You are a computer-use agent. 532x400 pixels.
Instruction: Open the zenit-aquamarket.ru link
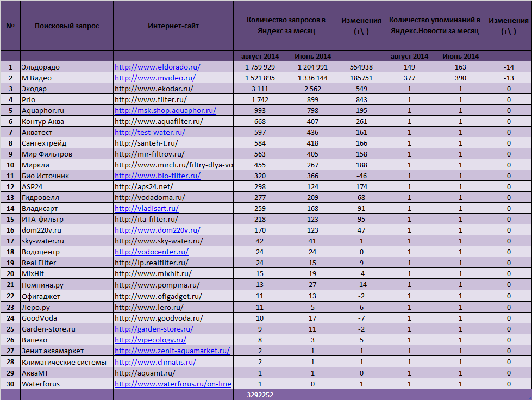pos(172,351)
